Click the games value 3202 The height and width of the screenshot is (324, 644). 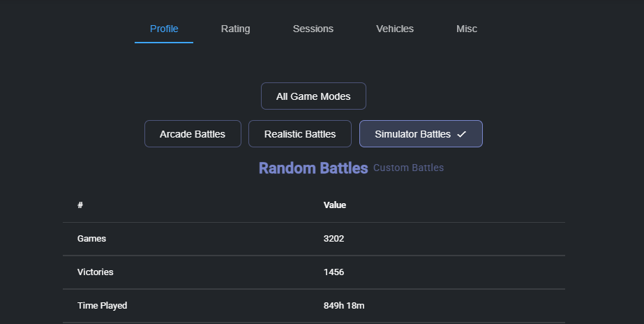tap(334, 239)
